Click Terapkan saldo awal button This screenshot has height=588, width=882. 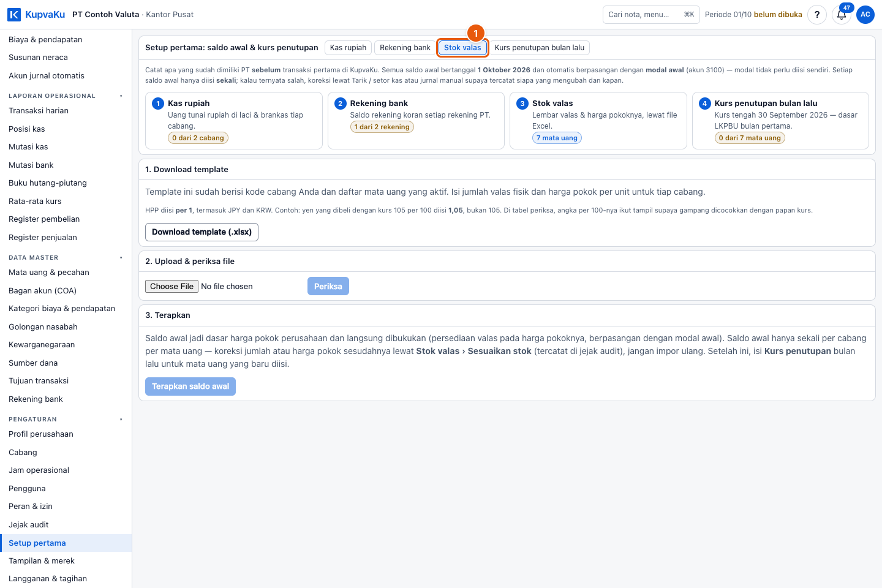[x=190, y=386]
